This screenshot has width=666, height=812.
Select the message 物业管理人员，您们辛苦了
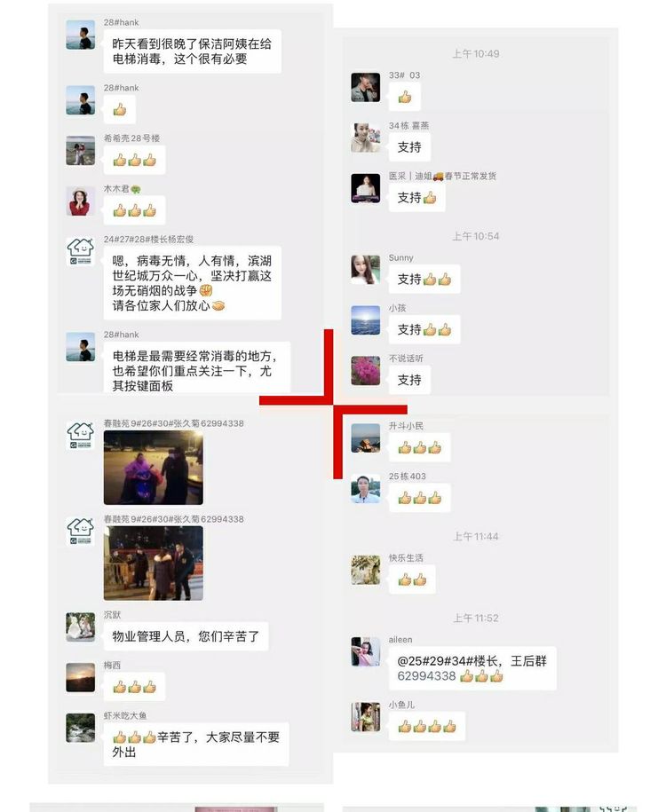186,636
